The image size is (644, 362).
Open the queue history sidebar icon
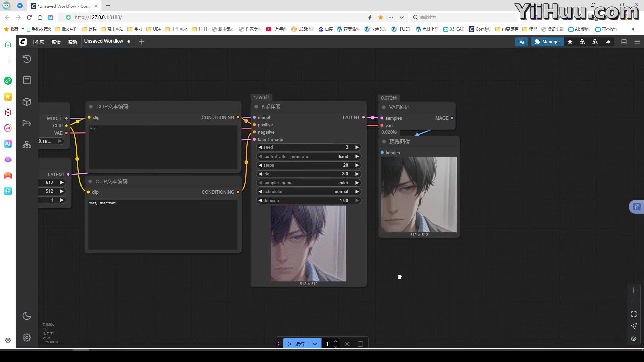pyautogui.click(x=27, y=59)
